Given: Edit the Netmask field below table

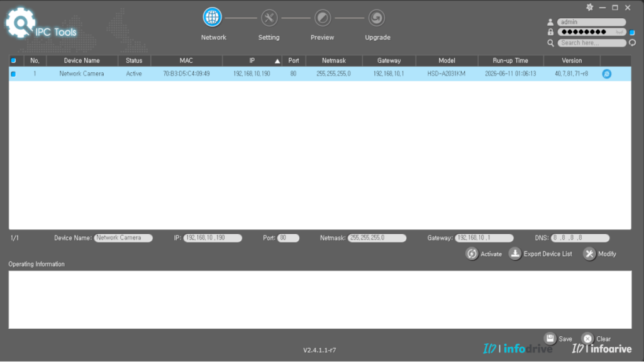Looking at the screenshot, I should click(x=377, y=238).
